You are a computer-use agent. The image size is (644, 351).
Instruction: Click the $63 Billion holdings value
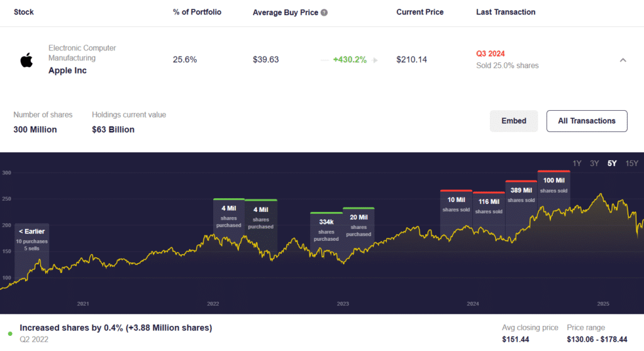(x=113, y=130)
